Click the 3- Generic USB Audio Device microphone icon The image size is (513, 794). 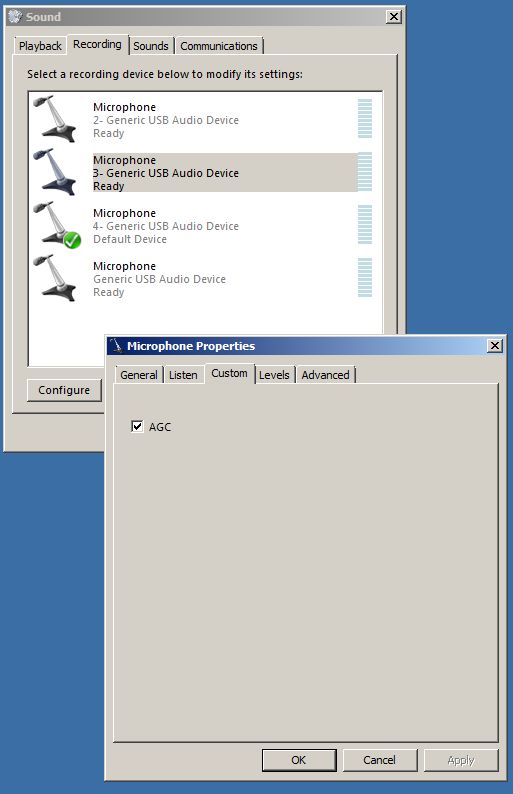(55, 172)
